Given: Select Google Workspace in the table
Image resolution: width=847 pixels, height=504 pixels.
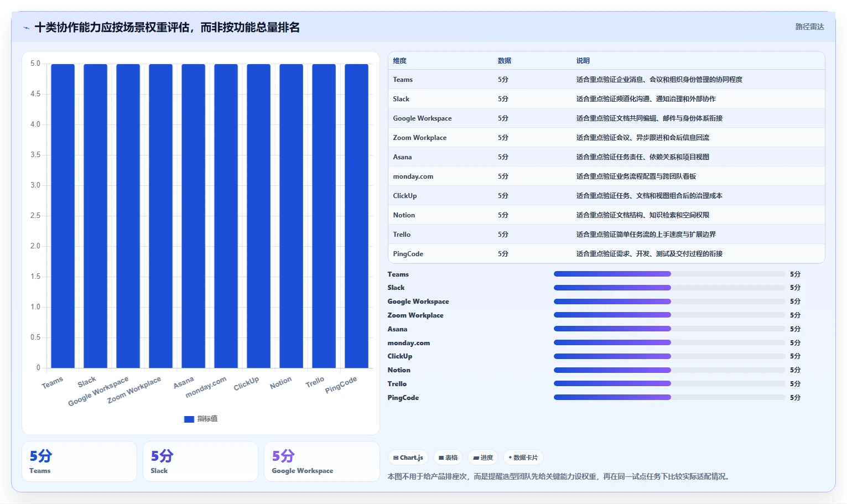Looking at the screenshot, I should 422,118.
